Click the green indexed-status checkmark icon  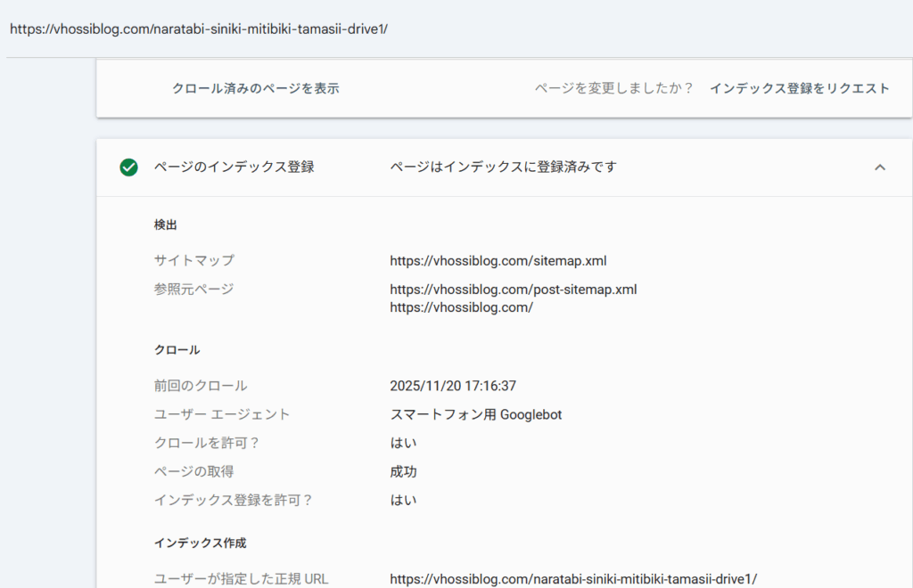[127, 167]
